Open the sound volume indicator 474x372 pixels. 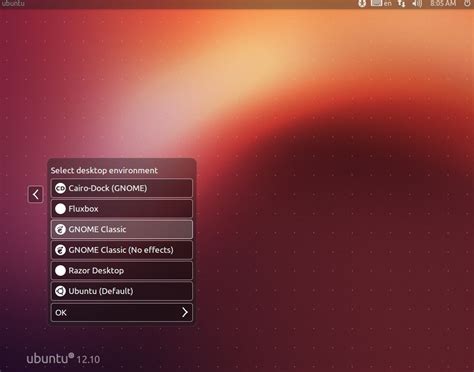point(417,3)
